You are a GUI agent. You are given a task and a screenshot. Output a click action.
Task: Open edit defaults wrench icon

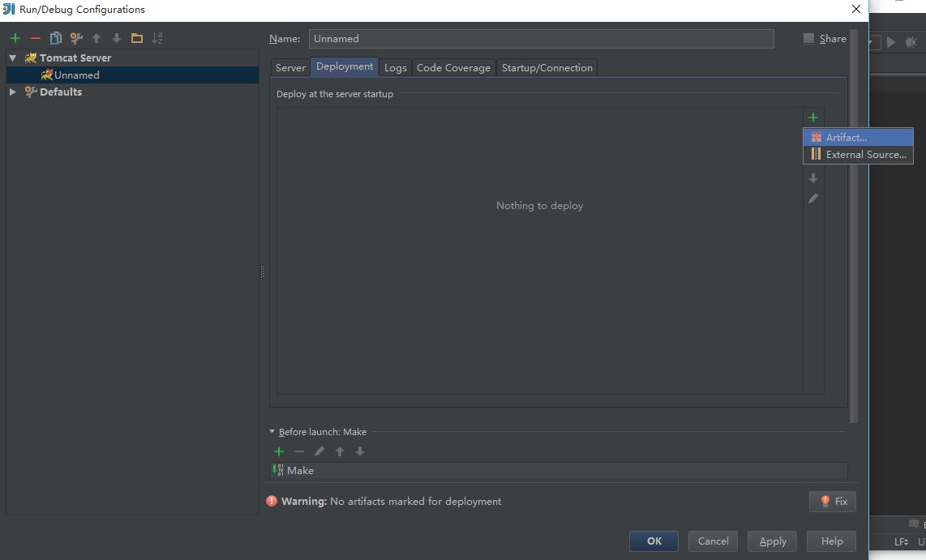pos(76,38)
